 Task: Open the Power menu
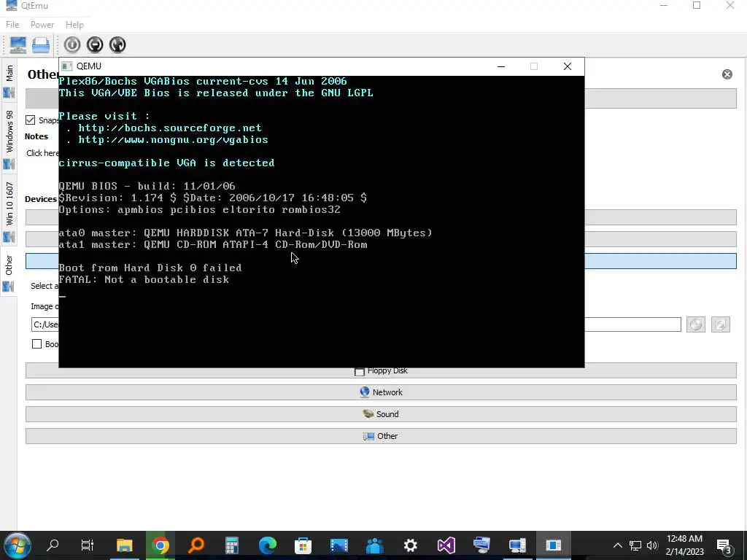point(42,24)
